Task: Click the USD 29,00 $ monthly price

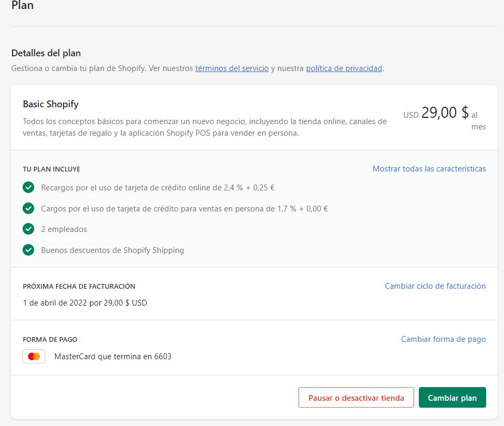Action: 436,113
